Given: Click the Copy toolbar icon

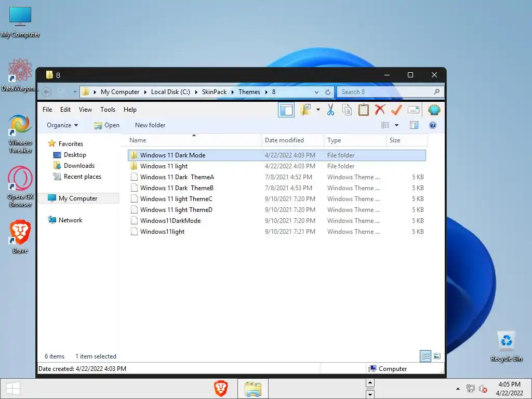Looking at the screenshot, I should [x=347, y=110].
